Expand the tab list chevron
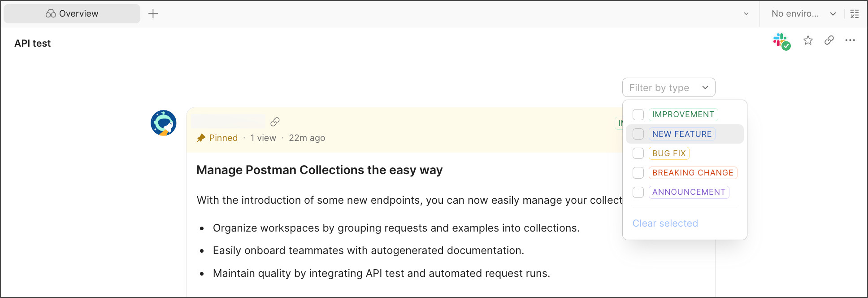This screenshot has height=298, width=868. pos(746,14)
